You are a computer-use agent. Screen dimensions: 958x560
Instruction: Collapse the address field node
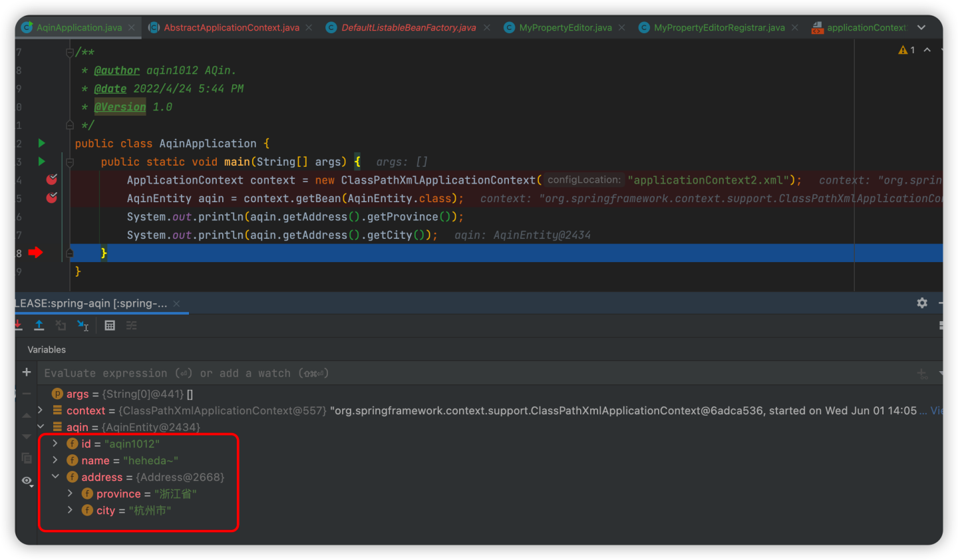(x=55, y=477)
